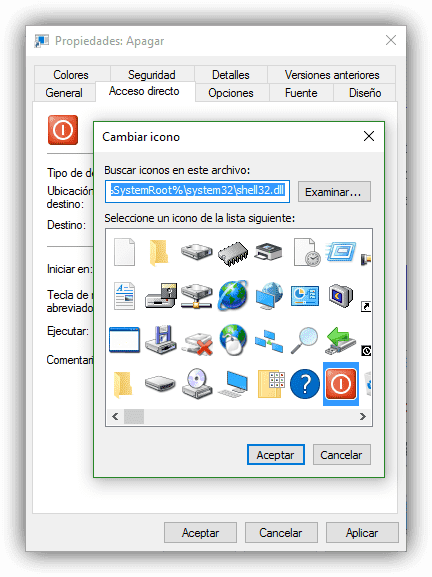Switch to the General tab
Image resolution: width=432 pixels, height=577 pixels.
(64, 93)
